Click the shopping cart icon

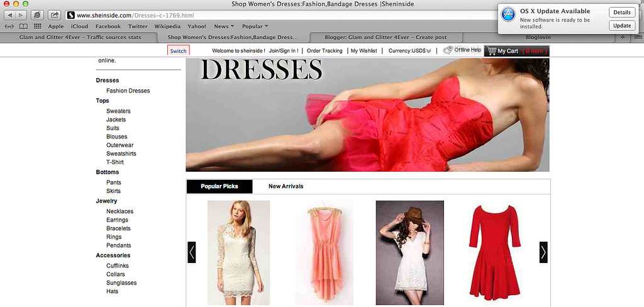[492, 51]
